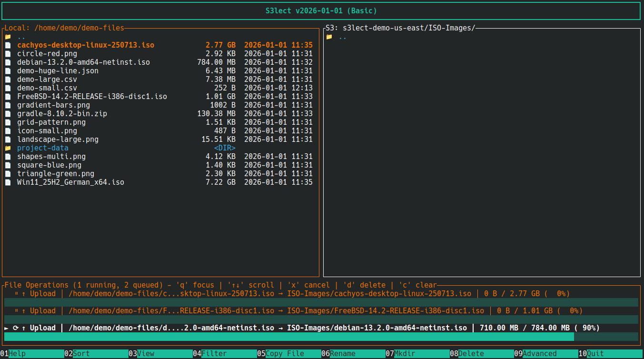Click the file icon beside circle-red.png
This screenshot has height=359, width=644.
click(x=8, y=53)
